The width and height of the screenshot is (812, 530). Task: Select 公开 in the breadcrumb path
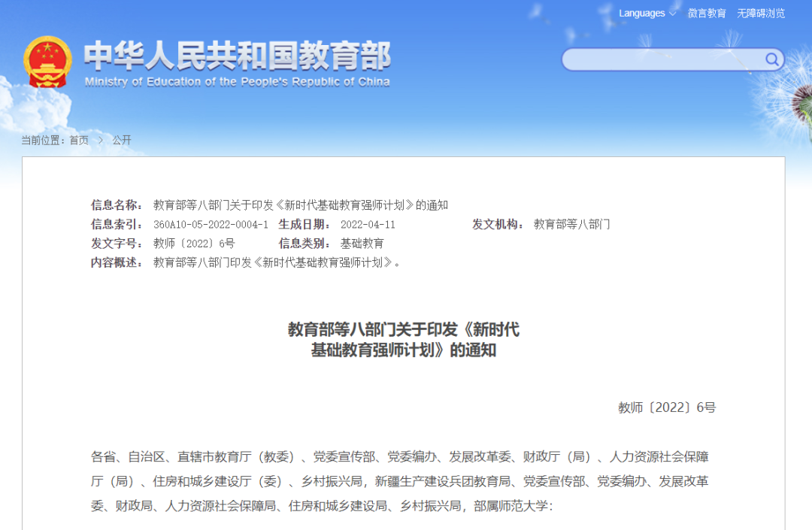pyautogui.click(x=122, y=141)
